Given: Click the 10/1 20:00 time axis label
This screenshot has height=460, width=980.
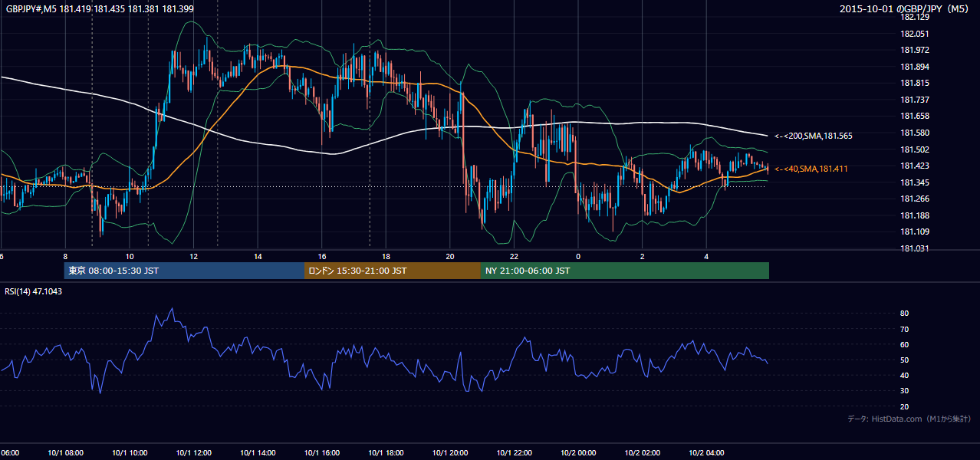Looking at the screenshot, I should coord(450,453).
